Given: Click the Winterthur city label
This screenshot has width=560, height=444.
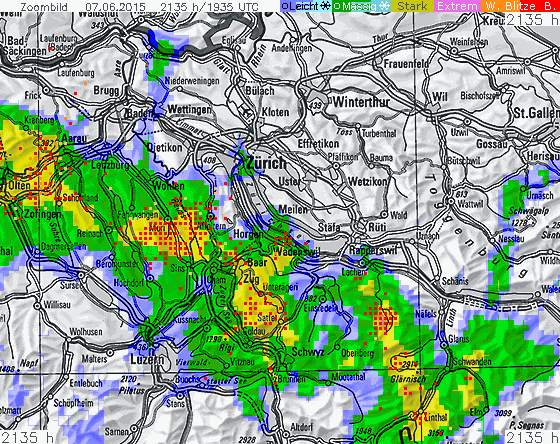Looking at the screenshot, I should pos(361,102).
